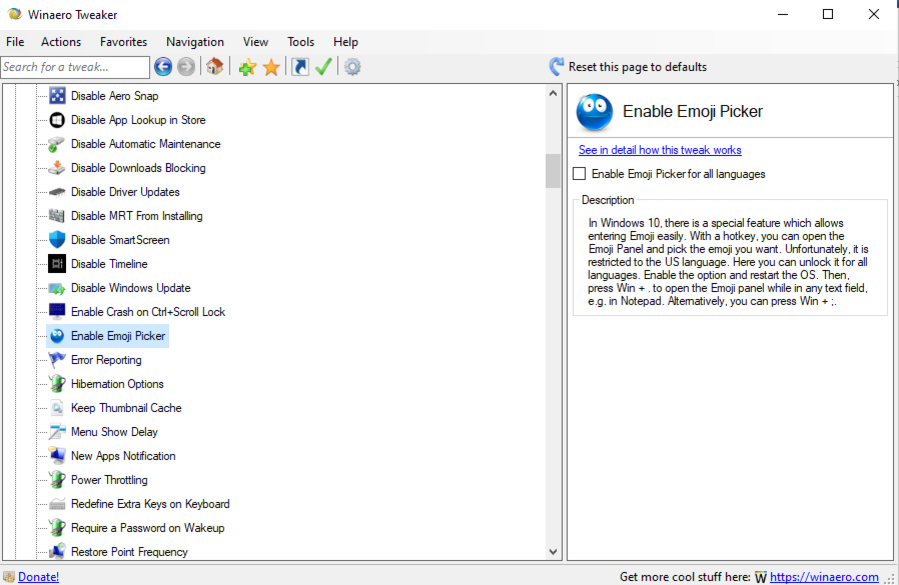This screenshot has height=585, width=899.
Task: Select the 'New Apps Notification' row text
Action: pos(123,456)
